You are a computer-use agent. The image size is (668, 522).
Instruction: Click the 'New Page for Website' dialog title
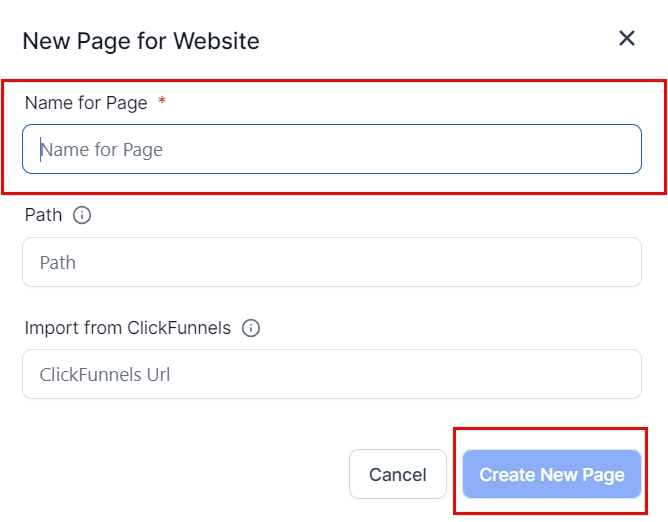coord(141,41)
